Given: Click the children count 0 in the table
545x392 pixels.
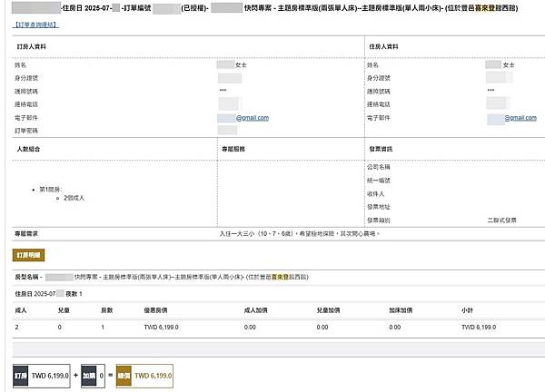Looking at the screenshot, I should pos(59,328).
